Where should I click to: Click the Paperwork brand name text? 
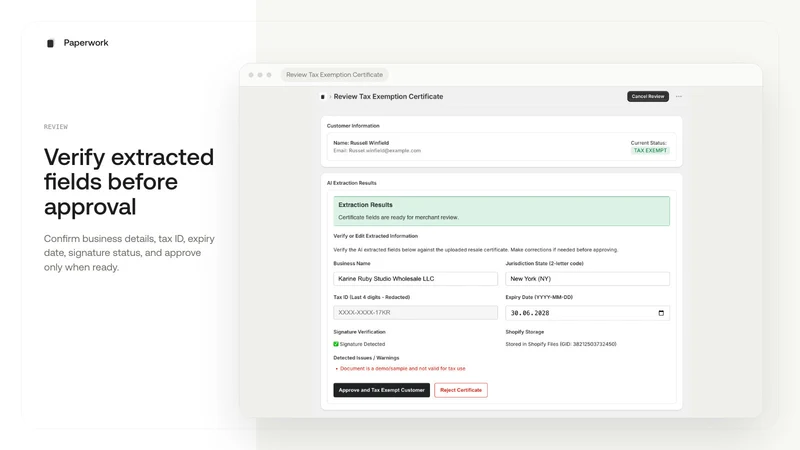(86, 43)
